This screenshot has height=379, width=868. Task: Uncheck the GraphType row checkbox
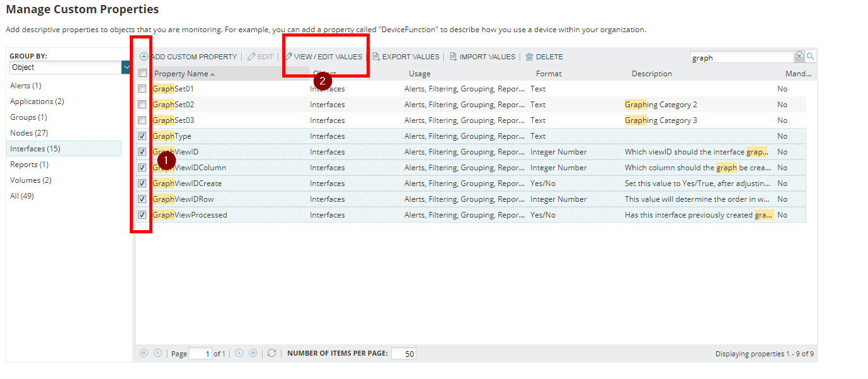(x=142, y=136)
